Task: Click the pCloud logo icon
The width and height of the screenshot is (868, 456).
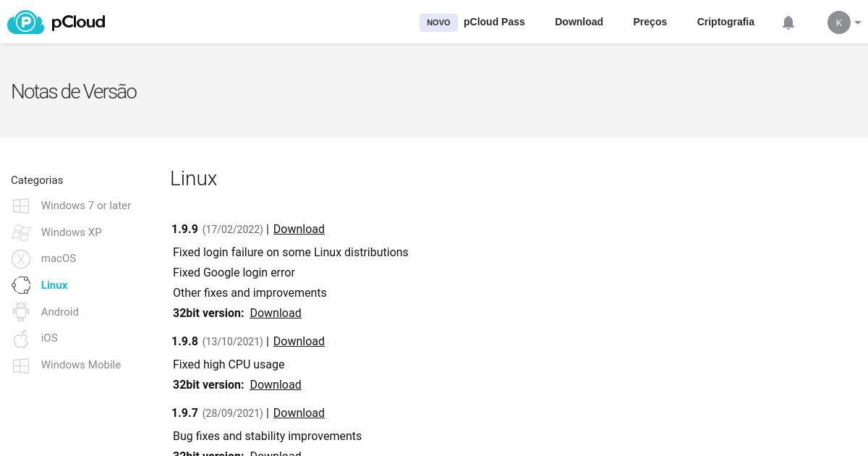Action: (x=26, y=22)
